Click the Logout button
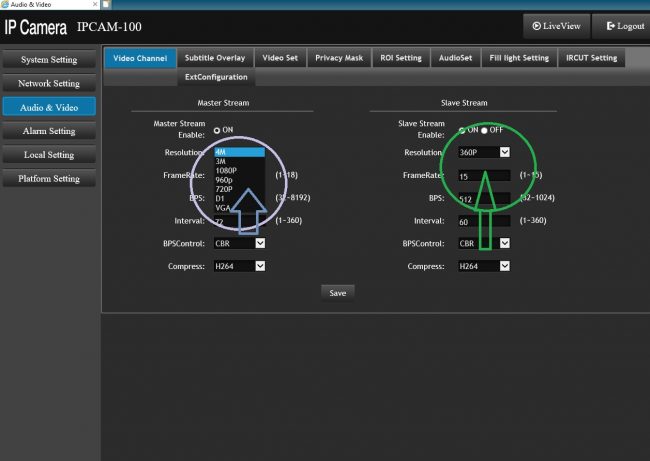Viewport: 650px width, 461px height. coord(620,26)
